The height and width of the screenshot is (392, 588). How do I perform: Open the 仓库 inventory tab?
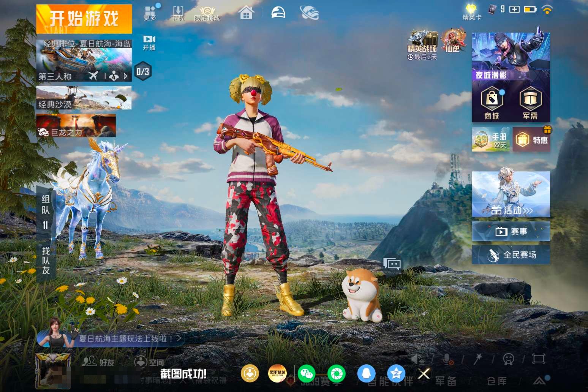pos(497,381)
